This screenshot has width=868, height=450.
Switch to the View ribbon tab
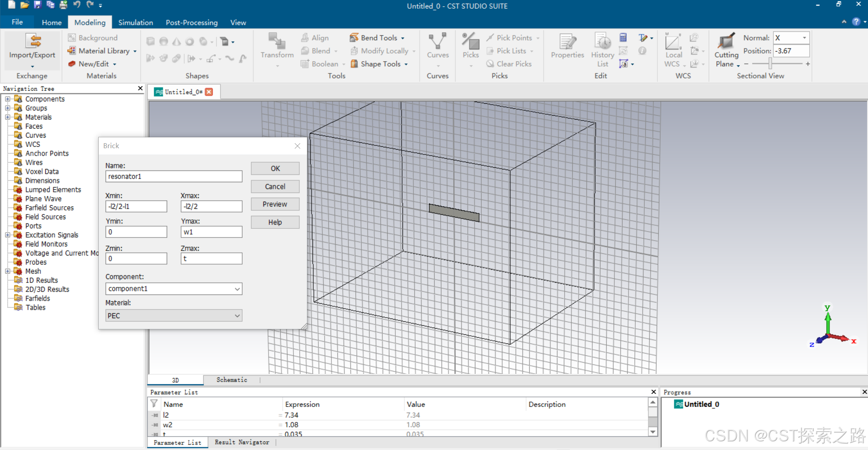[x=238, y=22]
